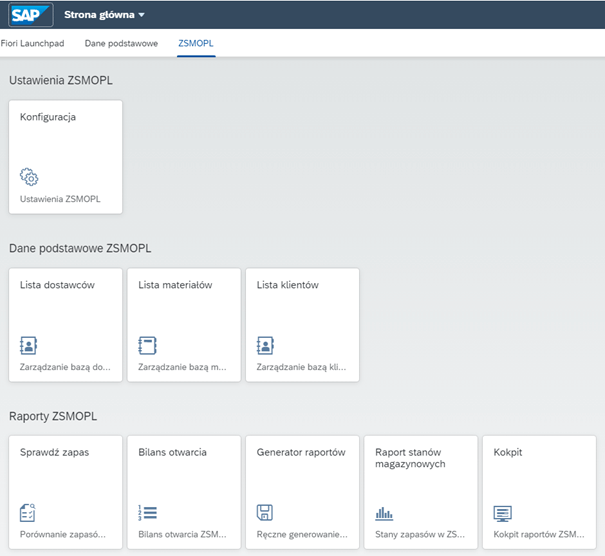Open the Bilans otwarcia tile title
This screenshot has height=556, width=605.
(x=172, y=452)
